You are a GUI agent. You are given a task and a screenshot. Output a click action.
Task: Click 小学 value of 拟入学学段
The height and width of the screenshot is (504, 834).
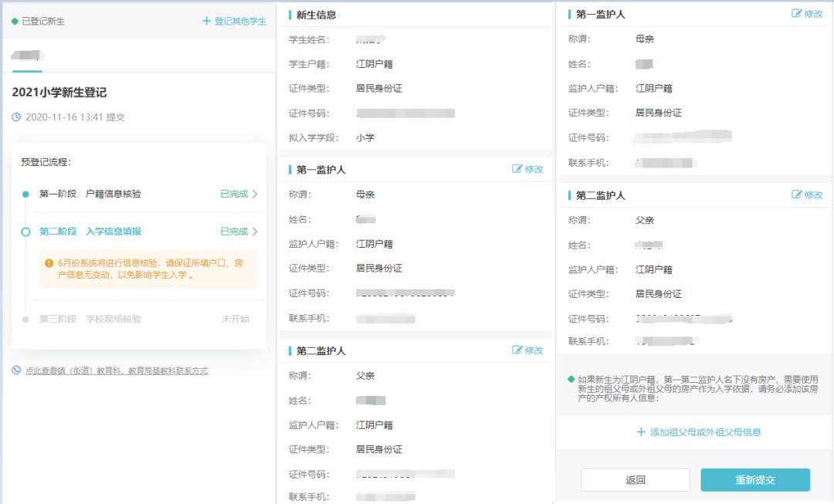[x=365, y=137]
